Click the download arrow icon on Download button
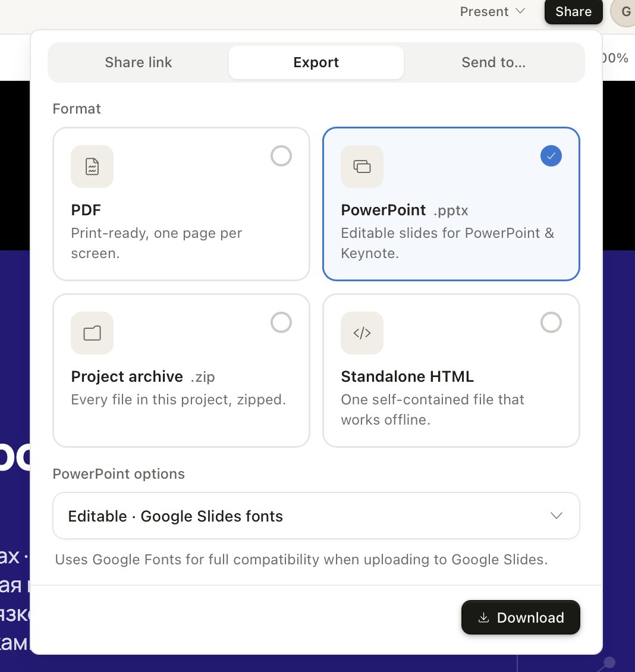The width and height of the screenshot is (635, 672). 484,617
